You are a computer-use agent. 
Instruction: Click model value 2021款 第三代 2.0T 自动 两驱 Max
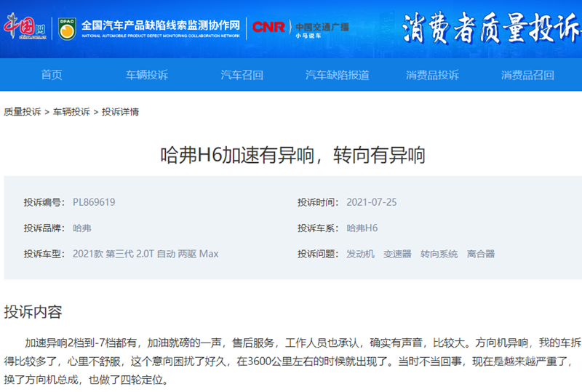pyautogui.click(x=145, y=254)
